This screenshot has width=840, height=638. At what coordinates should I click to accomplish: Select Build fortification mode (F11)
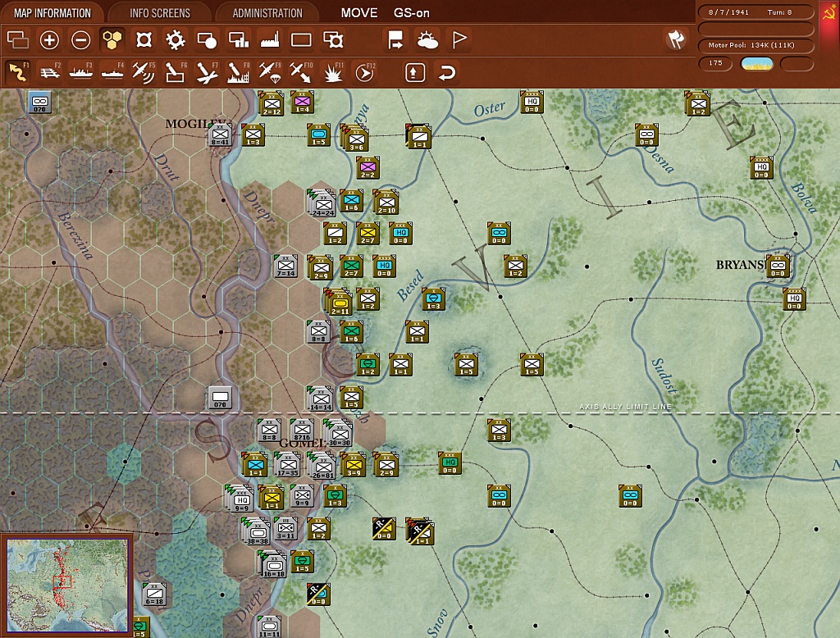333,72
